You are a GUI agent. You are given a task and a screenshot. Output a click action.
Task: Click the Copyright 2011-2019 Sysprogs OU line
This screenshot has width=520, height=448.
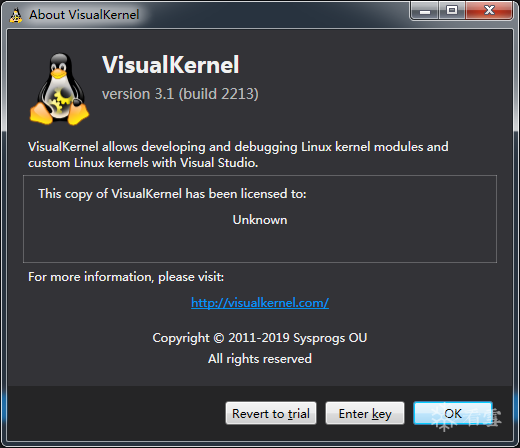[x=260, y=338]
